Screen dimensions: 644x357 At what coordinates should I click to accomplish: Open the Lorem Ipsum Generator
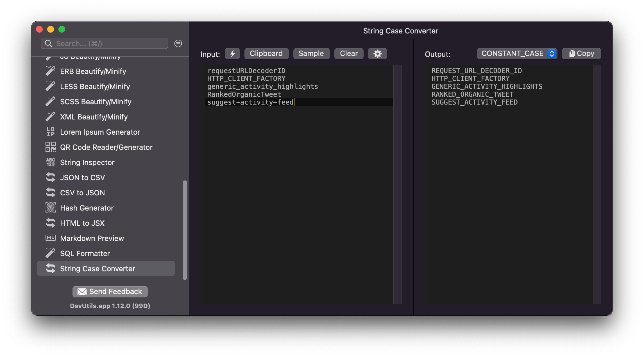(100, 132)
